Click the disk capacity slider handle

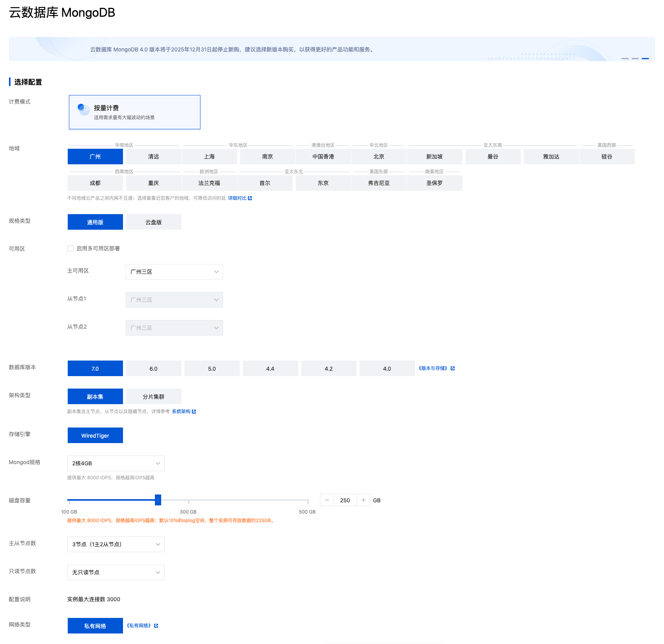(158, 500)
